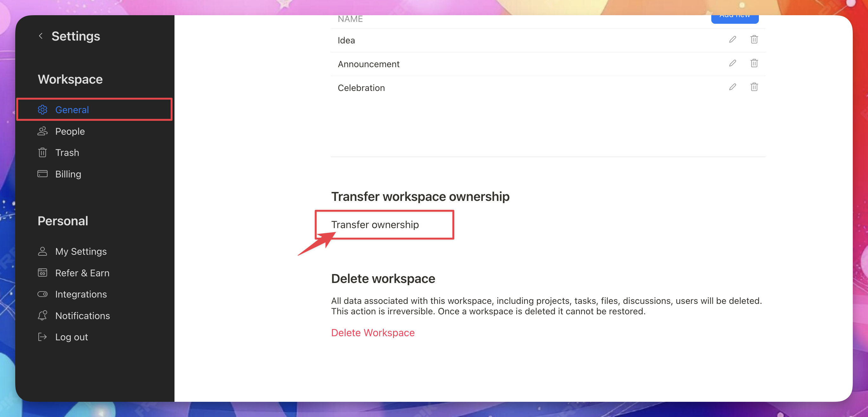This screenshot has width=868, height=417.
Task: Delete the Idea entry with trash icon
Action: (754, 40)
